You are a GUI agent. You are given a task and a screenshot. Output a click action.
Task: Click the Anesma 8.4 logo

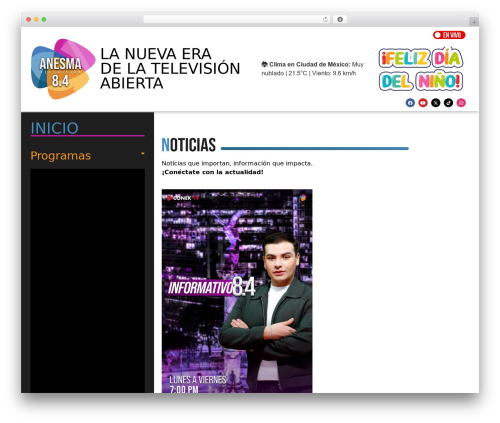63,69
